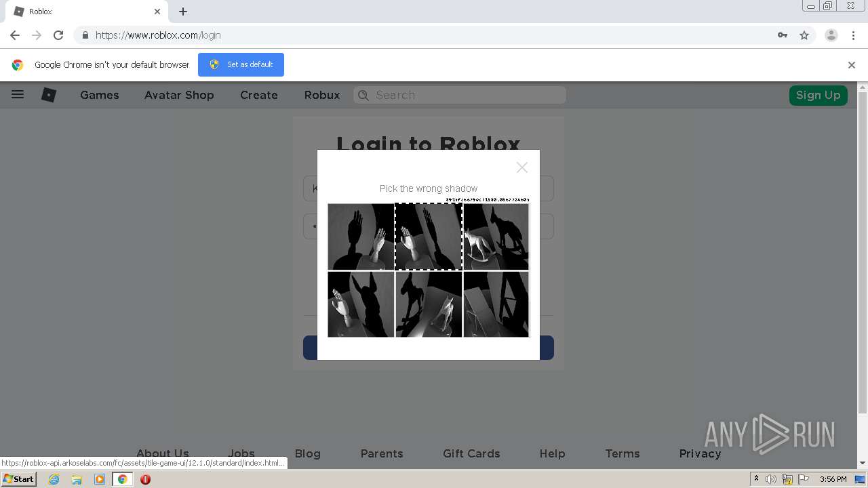The height and width of the screenshot is (488, 868).
Task: Open Chrome profile avatar icon
Action: click(x=831, y=35)
